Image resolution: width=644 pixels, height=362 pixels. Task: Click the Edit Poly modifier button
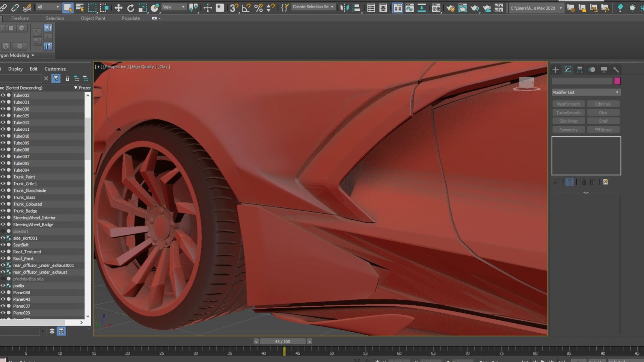click(x=603, y=104)
